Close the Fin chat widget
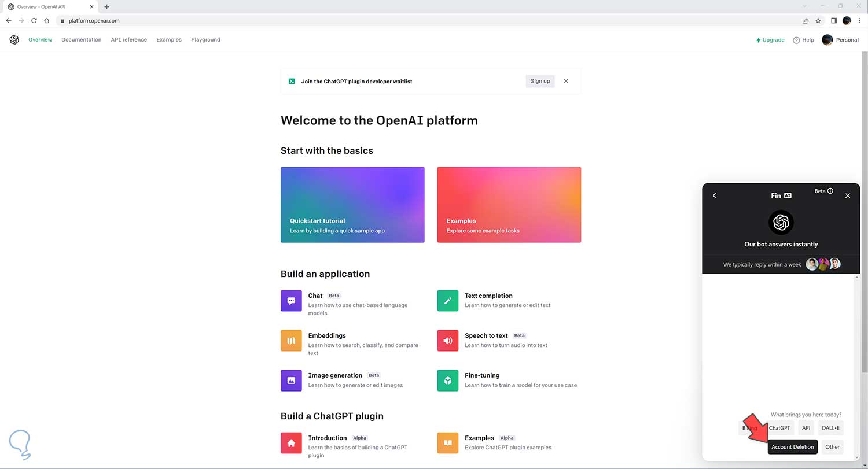868x469 pixels. [848, 195]
